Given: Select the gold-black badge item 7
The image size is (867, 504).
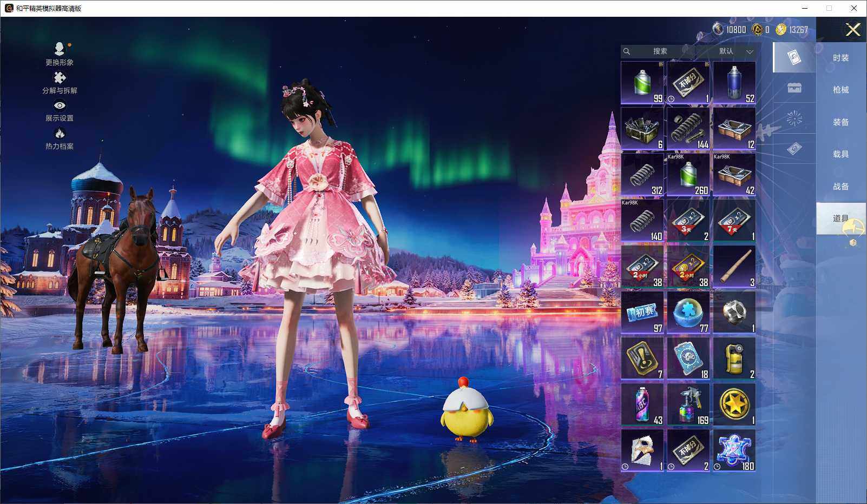Looking at the screenshot, I should (x=642, y=358).
